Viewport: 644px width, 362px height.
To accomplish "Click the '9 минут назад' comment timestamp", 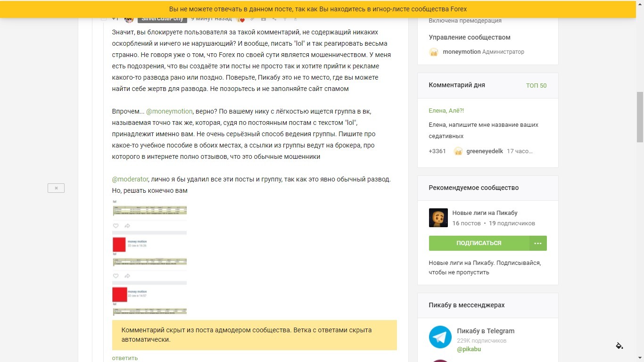I will (211, 18).
